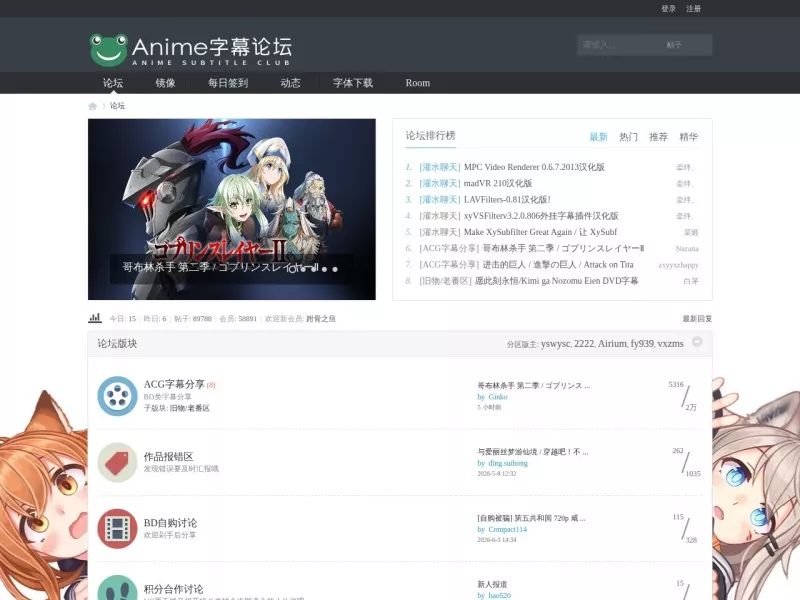Open the BD自购讨论 filmstrip icon
This screenshot has height=600, width=800.
pyautogui.click(x=117, y=529)
